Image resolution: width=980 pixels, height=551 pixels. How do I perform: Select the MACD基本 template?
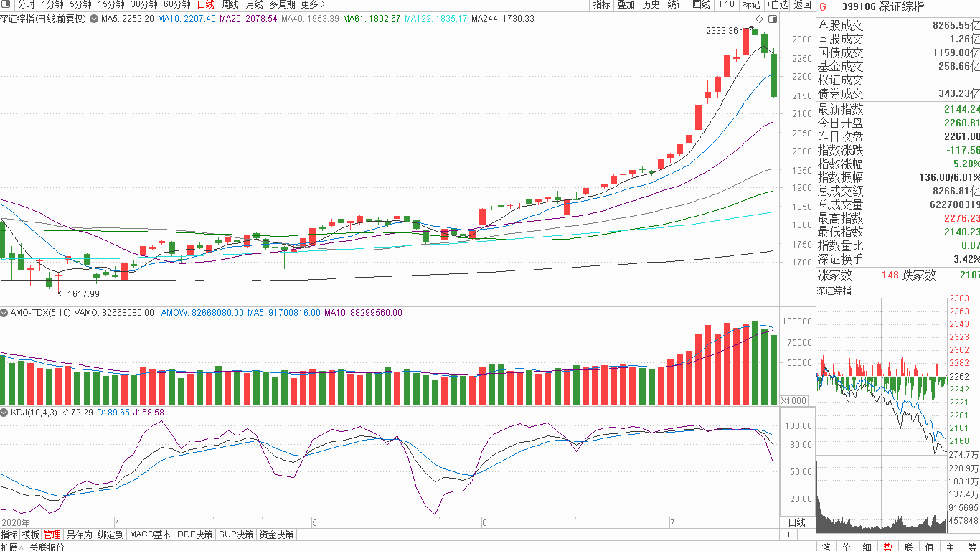tap(151, 534)
